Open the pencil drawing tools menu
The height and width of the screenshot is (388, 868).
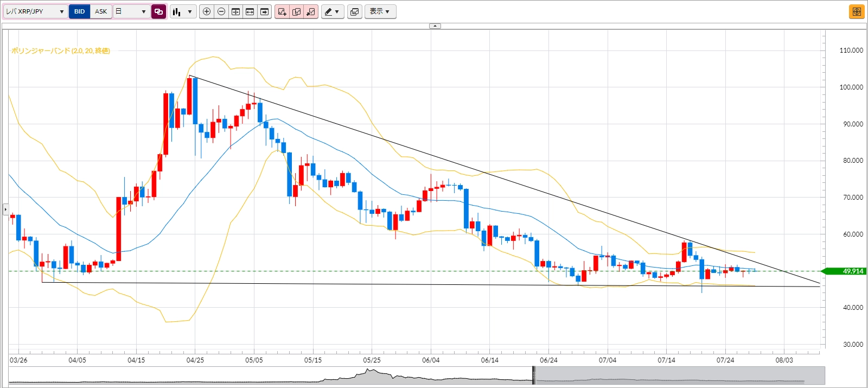click(x=333, y=11)
